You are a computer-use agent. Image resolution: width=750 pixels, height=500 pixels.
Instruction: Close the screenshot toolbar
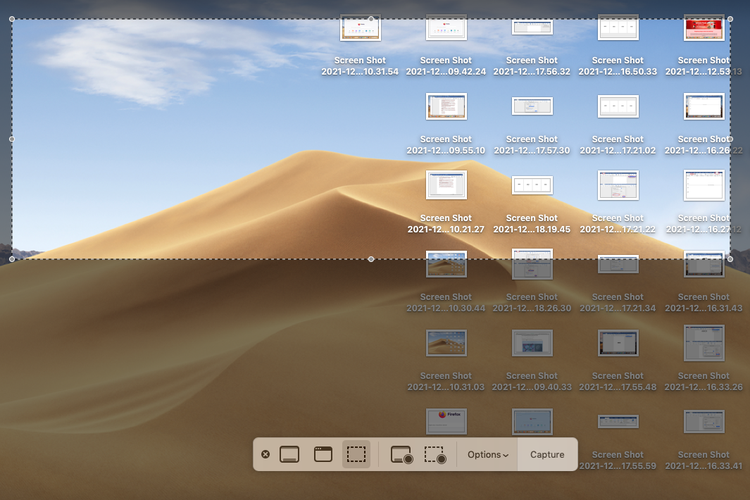coord(265,454)
